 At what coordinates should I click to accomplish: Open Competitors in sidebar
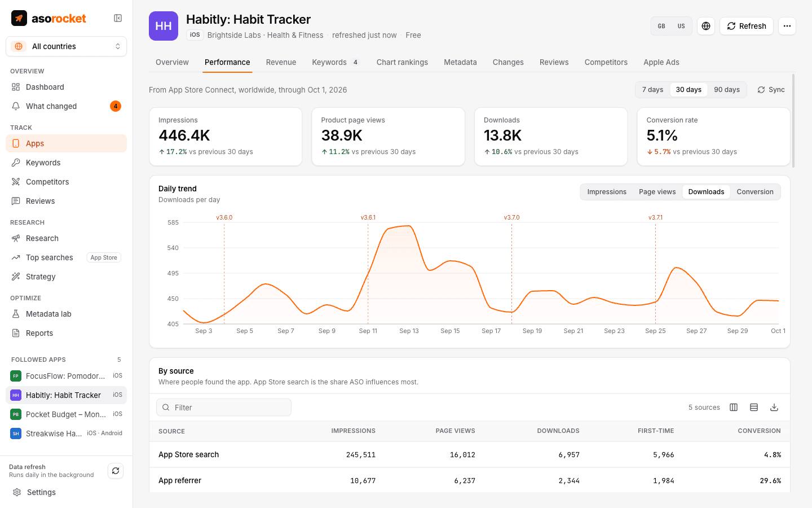66,182
